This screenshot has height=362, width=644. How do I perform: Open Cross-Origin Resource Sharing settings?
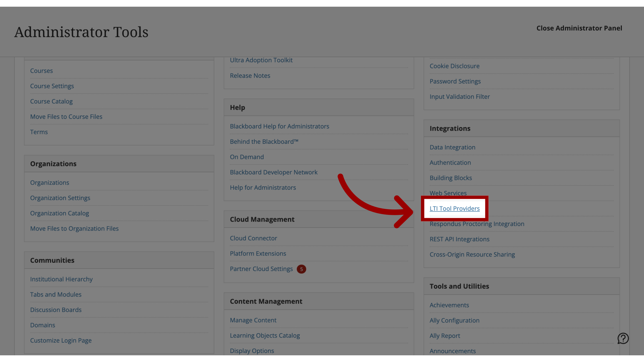tap(472, 254)
